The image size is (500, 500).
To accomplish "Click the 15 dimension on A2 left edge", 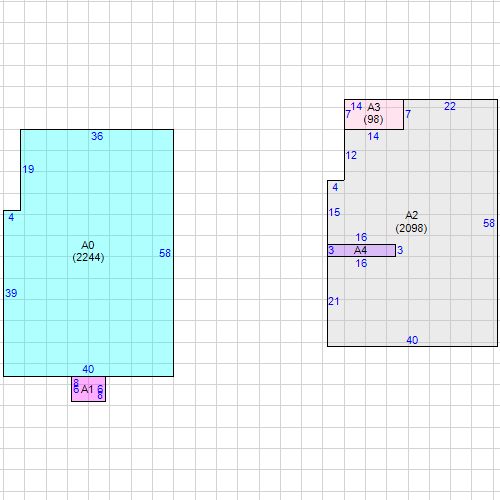I will pos(334,212).
